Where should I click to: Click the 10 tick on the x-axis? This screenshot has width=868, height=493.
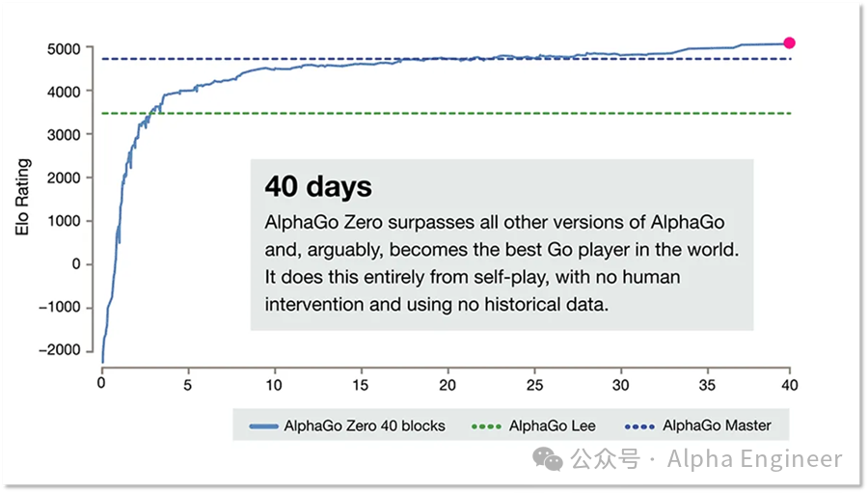click(274, 385)
